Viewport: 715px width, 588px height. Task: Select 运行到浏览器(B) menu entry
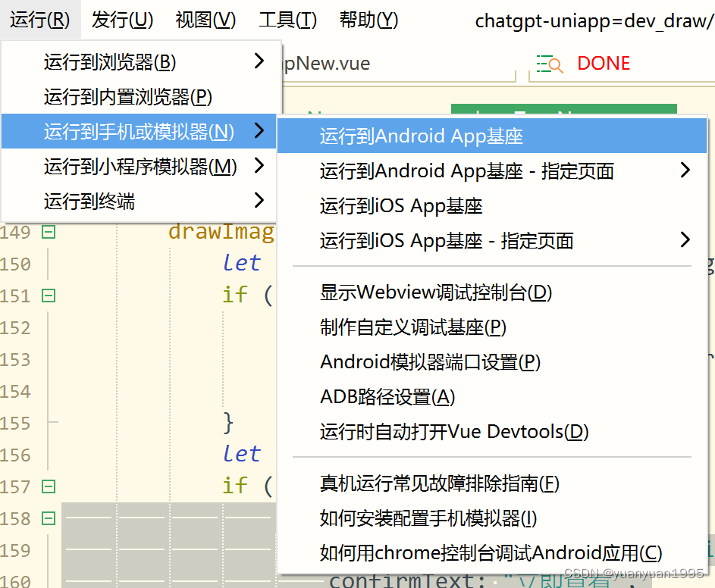coord(139,61)
